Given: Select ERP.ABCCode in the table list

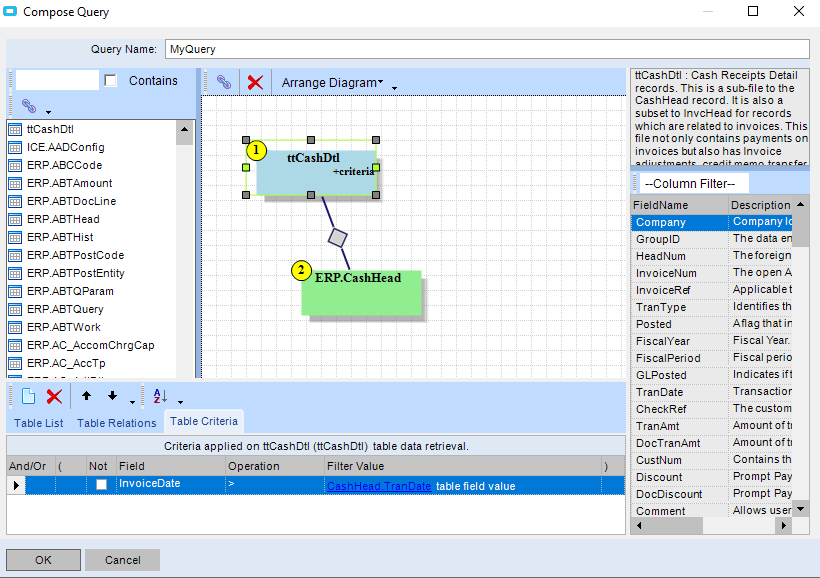Looking at the screenshot, I should tap(64, 165).
